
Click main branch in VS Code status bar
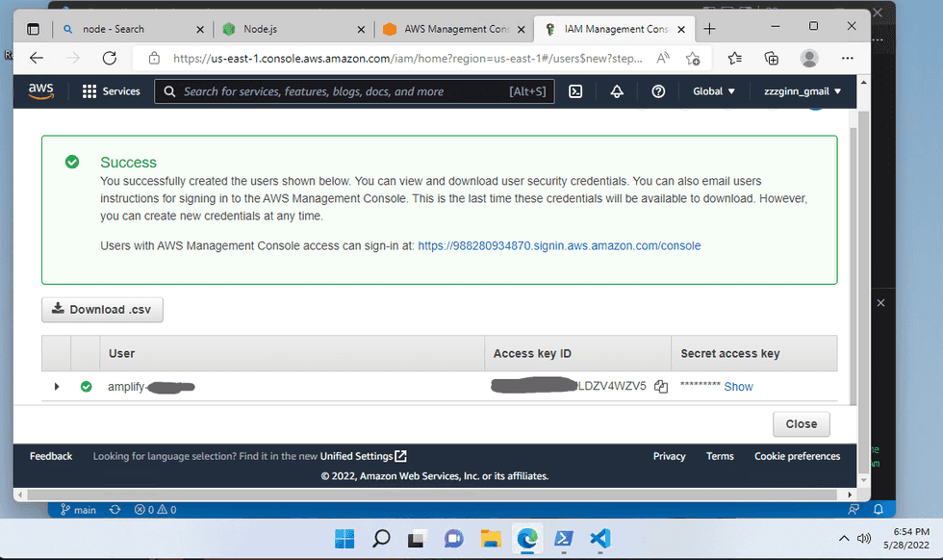tap(78, 509)
